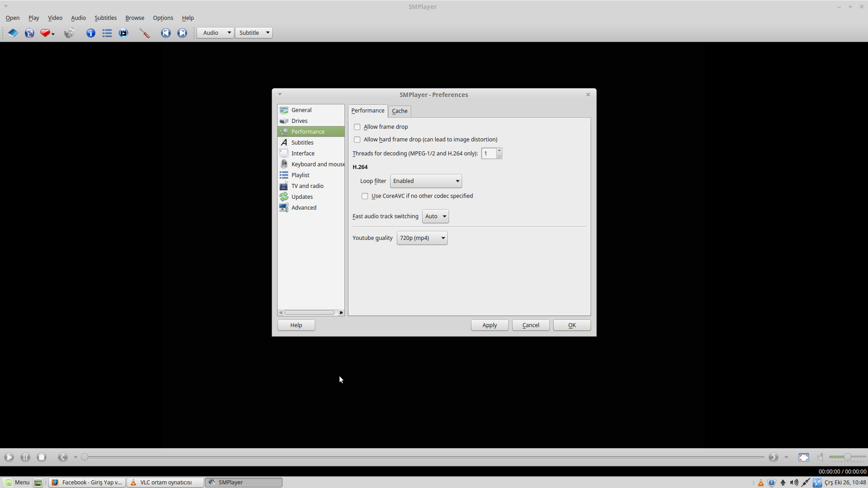Open Fast audio track switching dropdown

(x=435, y=216)
